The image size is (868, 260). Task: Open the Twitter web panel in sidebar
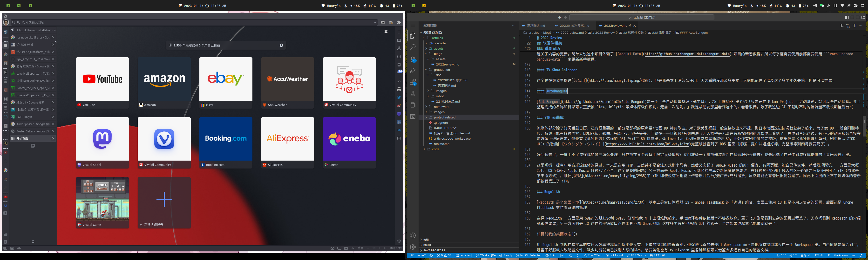pos(399,97)
